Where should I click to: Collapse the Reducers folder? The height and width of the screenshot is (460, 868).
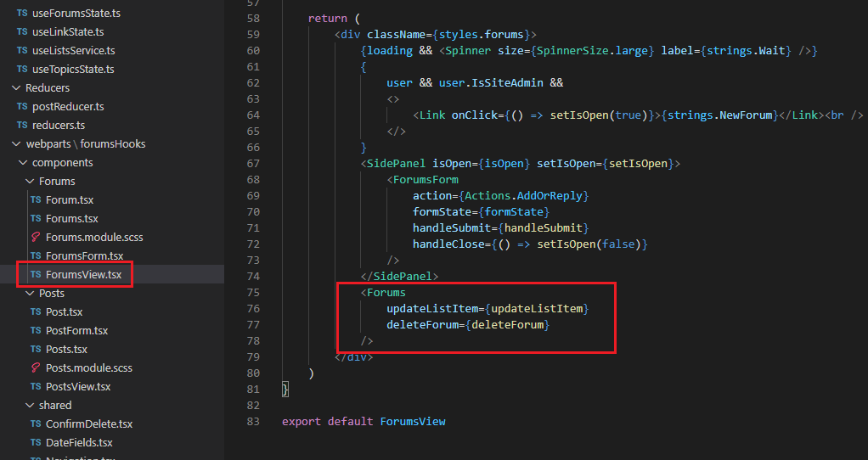click(x=16, y=88)
